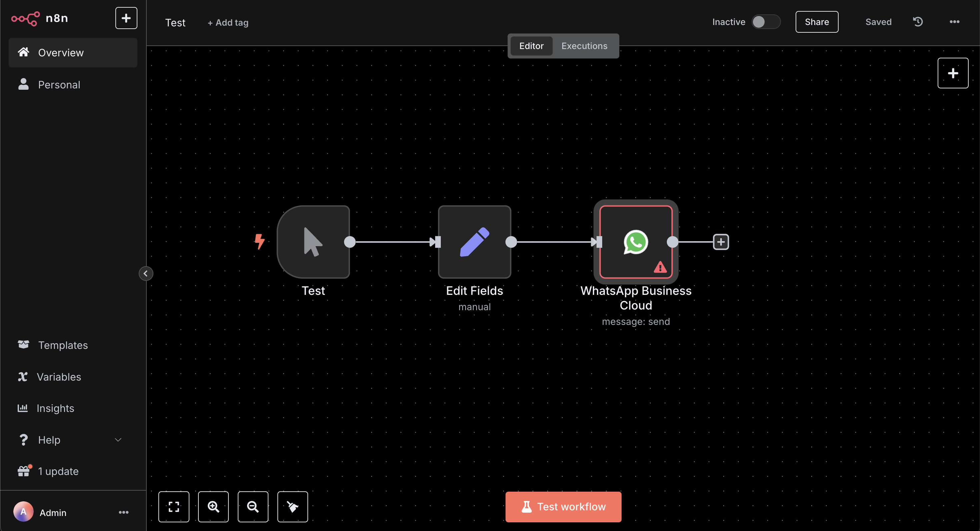Click the Edit Fields node label

pyautogui.click(x=474, y=291)
